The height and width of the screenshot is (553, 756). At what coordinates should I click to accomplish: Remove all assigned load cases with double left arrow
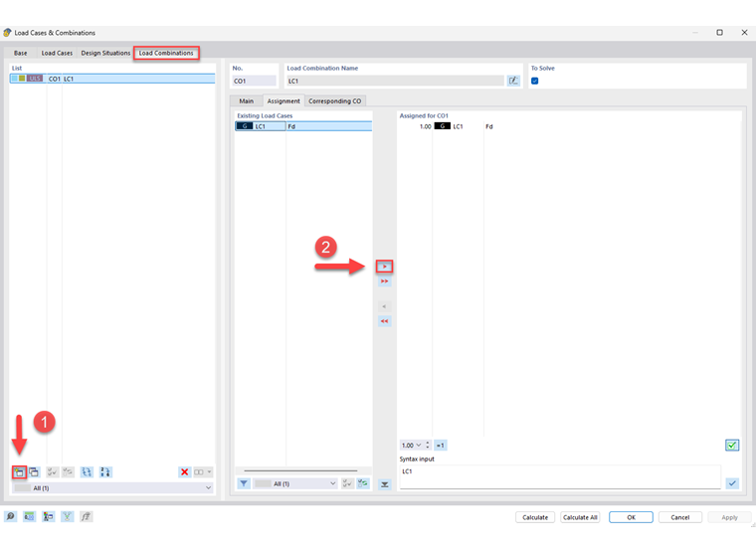click(x=384, y=321)
